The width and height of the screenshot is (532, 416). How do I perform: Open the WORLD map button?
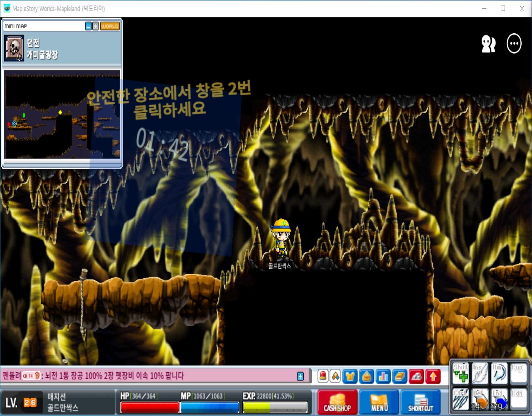110,26
